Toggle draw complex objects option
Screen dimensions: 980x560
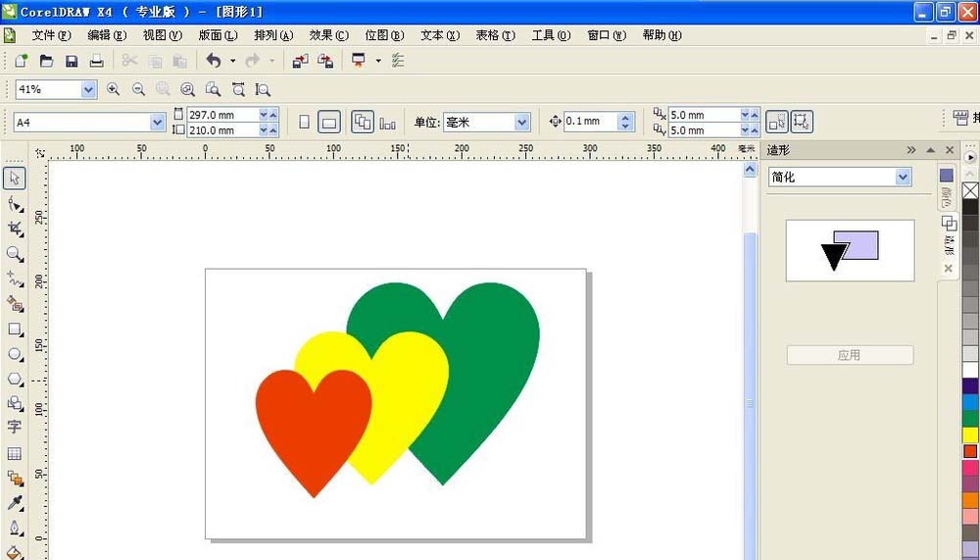802,123
